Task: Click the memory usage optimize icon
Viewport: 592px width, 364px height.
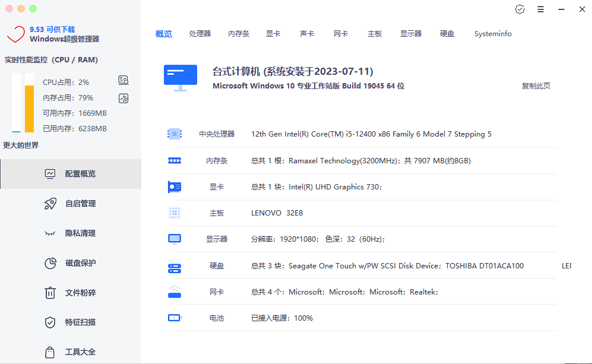Action: pyautogui.click(x=124, y=99)
